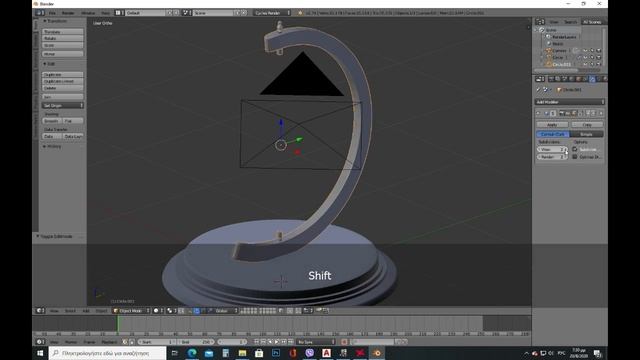640x360 pixels.
Task: Click the record auto-keyframe button
Action: tap(344, 342)
